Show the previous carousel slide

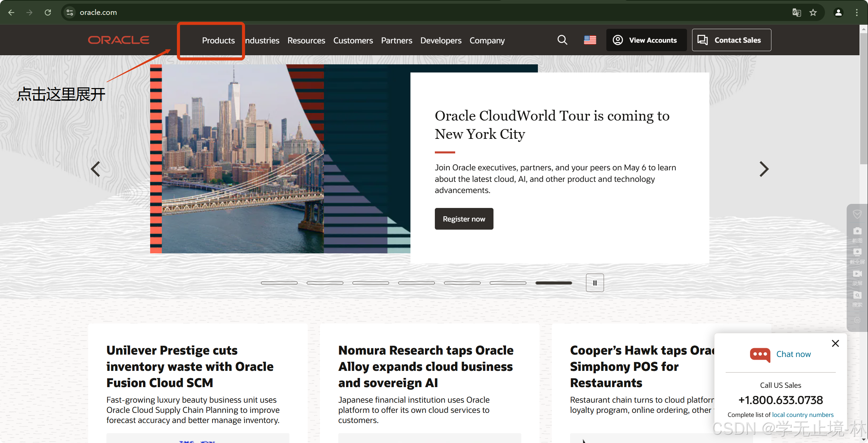click(x=96, y=169)
